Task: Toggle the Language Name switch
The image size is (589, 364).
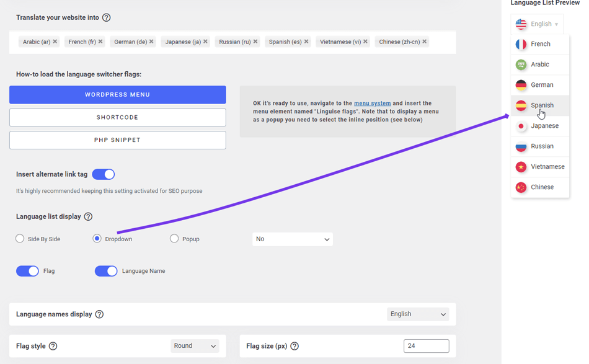Action: [x=106, y=271]
